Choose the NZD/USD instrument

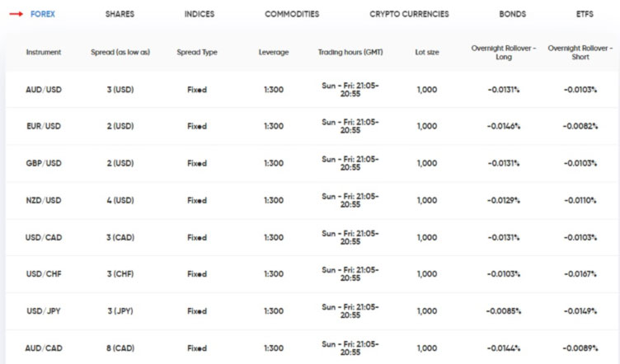coord(44,200)
